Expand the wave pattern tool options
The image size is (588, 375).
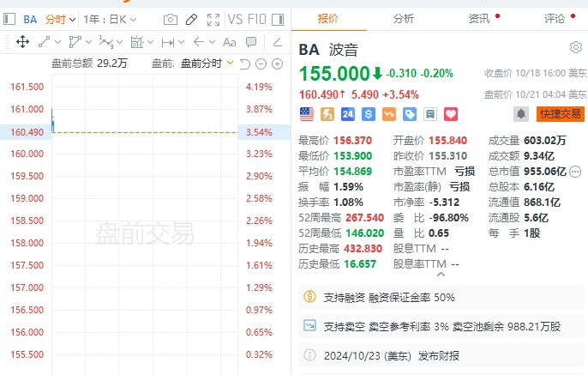(x=120, y=42)
